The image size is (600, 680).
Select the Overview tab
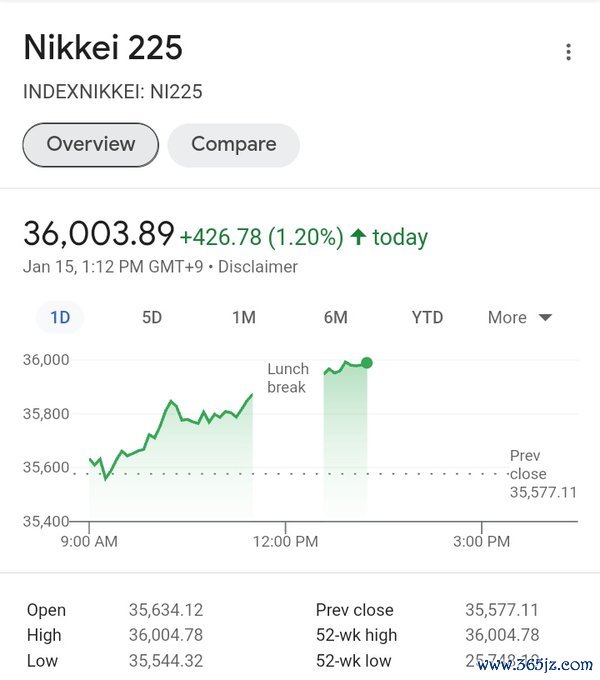pos(91,145)
